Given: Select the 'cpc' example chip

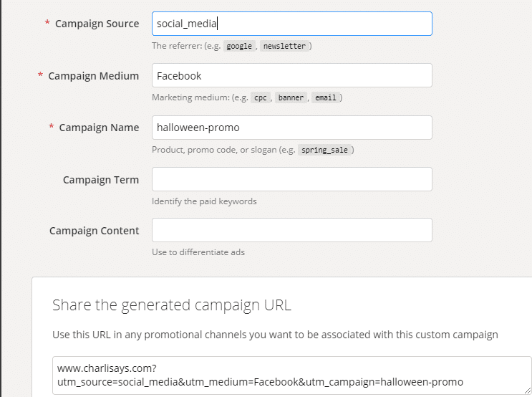Looking at the screenshot, I should (x=261, y=97).
